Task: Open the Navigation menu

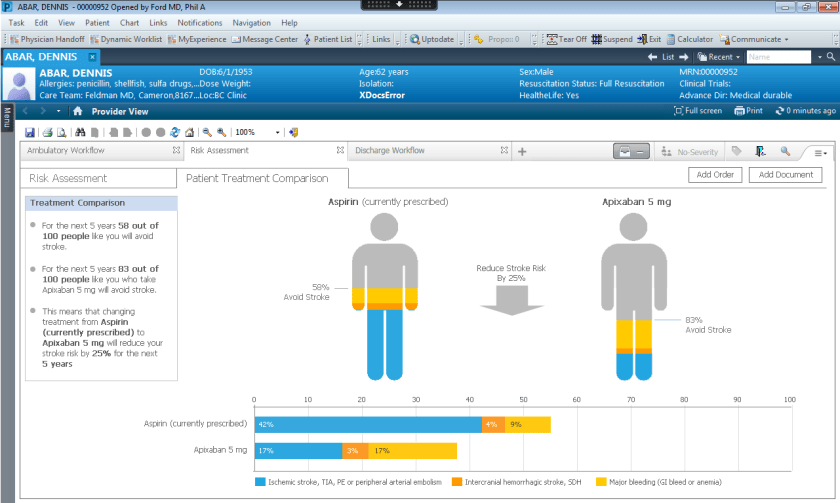Action: (251, 22)
